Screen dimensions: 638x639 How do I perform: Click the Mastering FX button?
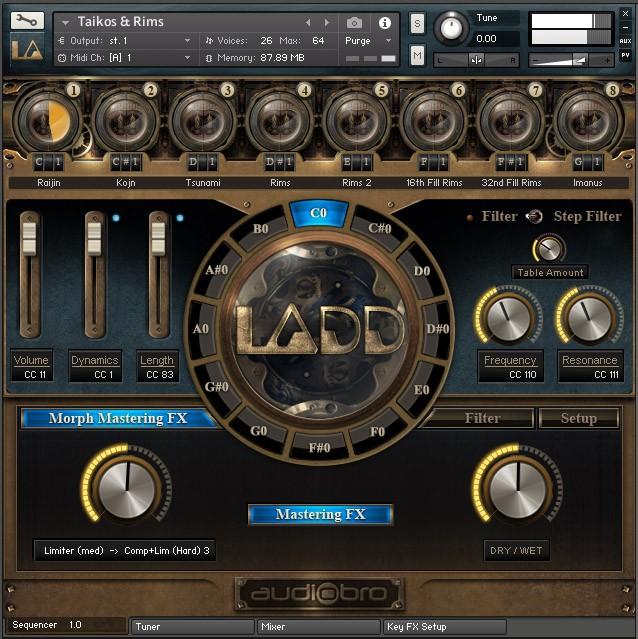(321, 514)
